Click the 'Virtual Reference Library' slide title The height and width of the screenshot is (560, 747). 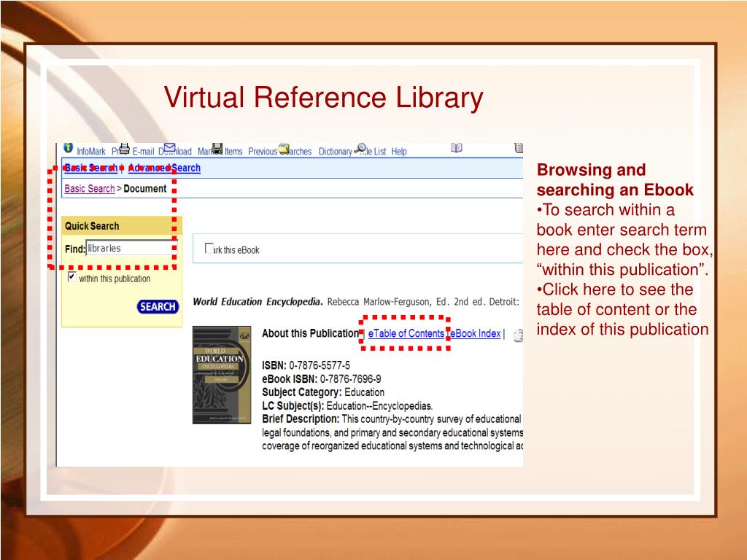tap(323, 98)
